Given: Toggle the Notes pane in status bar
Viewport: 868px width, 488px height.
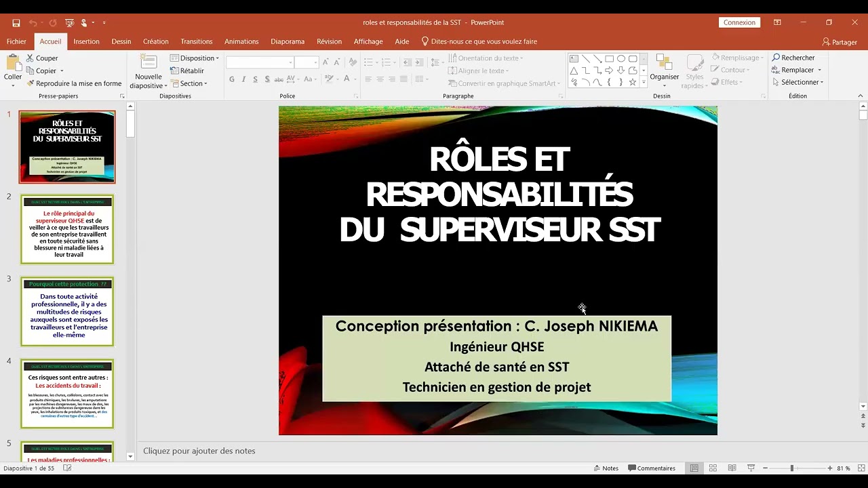Looking at the screenshot, I should [x=606, y=468].
